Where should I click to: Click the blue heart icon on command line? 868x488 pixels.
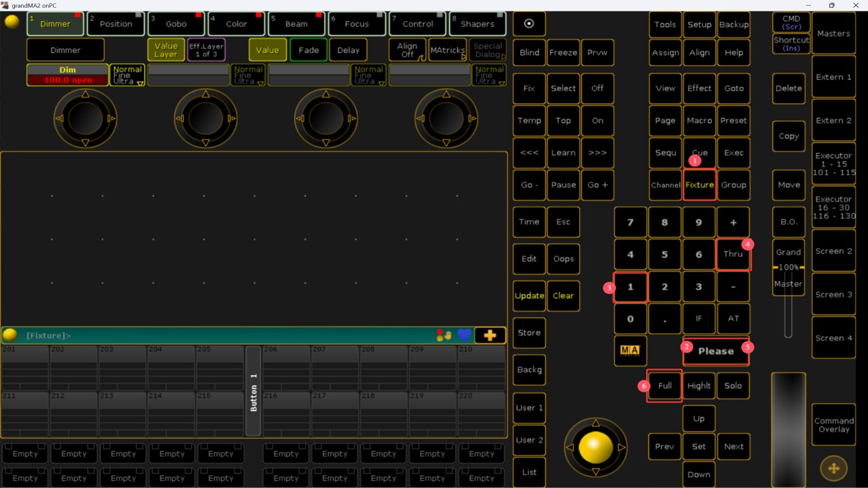465,335
